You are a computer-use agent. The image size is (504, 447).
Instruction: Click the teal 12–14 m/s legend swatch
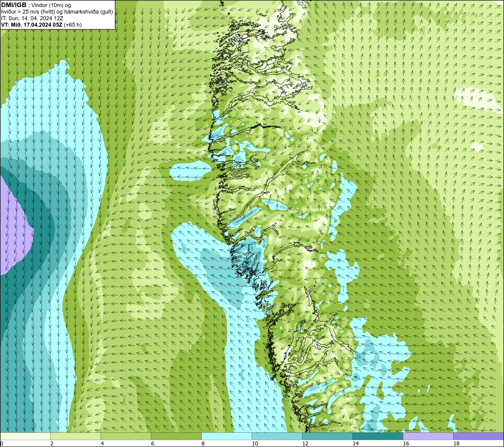327,436
